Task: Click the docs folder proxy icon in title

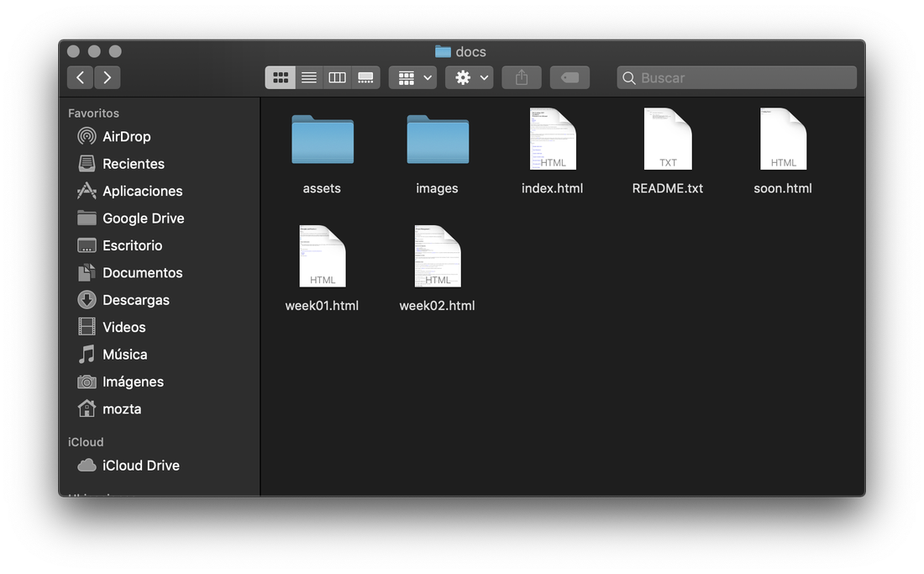Action: [x=443, y=51]
